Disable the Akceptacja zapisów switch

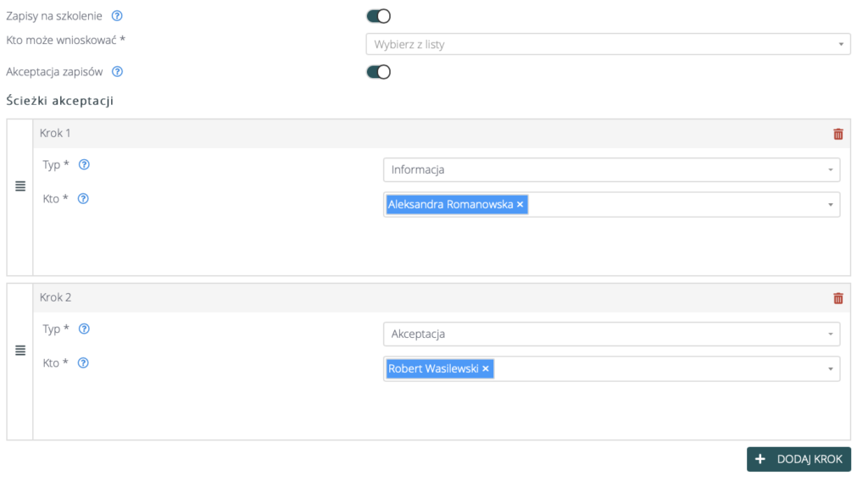(x=378, y=72)
